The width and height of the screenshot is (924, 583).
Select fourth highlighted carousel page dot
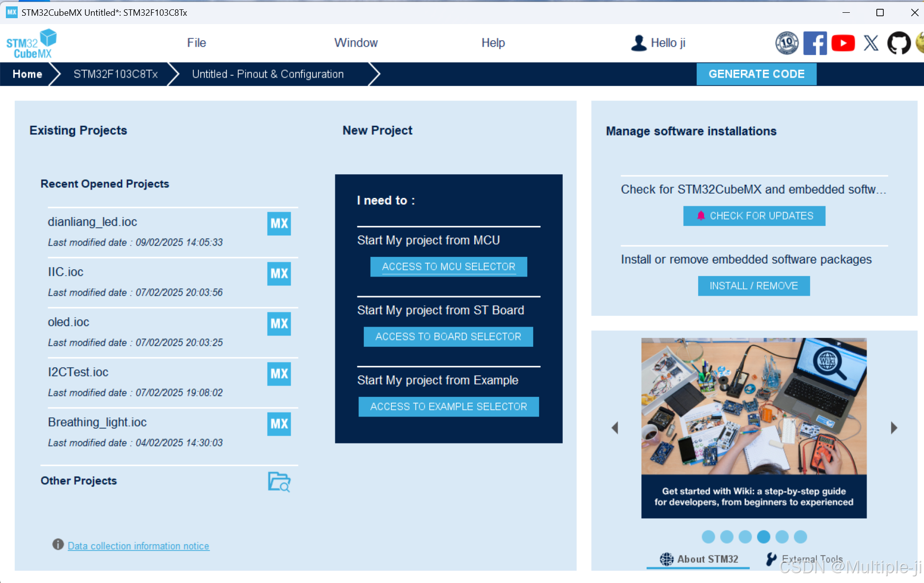pos(763,537)
